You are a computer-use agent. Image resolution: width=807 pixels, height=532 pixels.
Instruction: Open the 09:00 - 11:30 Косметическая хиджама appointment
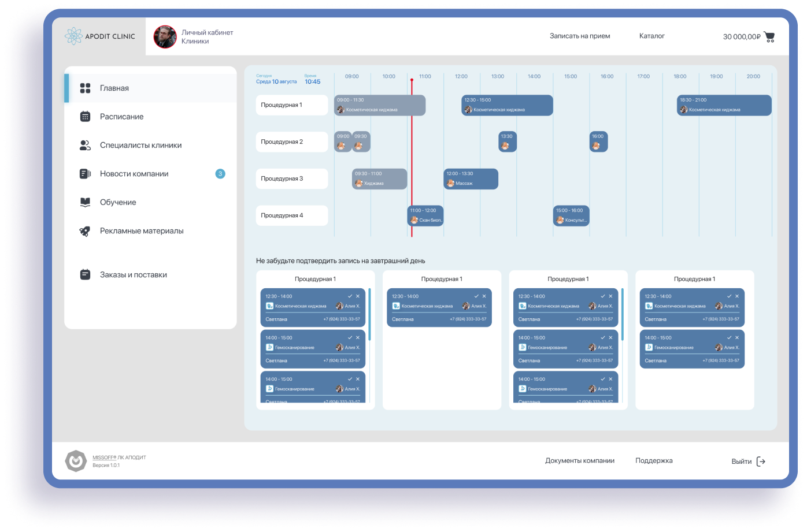click(x=380, y=105)
